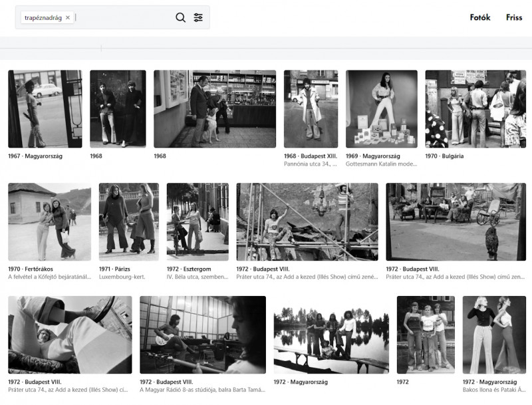Open the 1971 Párizs photo thumbnail
This screenshot has width=532, height=405.
[129, 222]
